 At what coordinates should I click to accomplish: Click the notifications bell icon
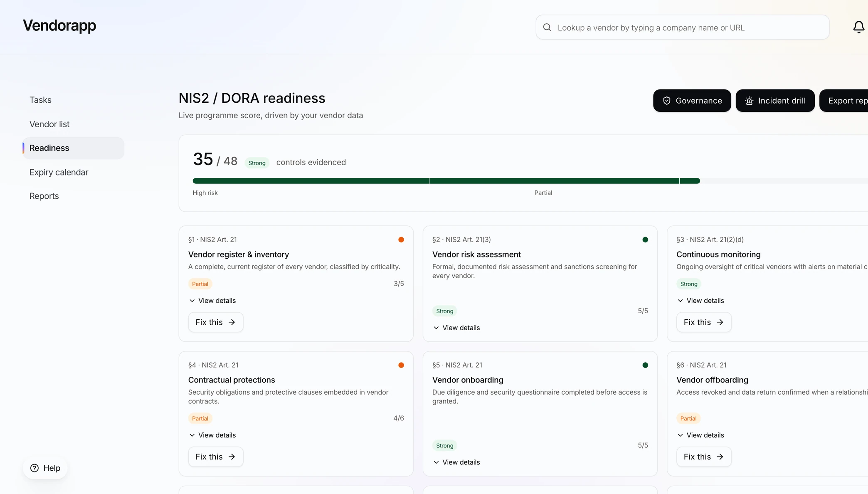coord(858,27)
